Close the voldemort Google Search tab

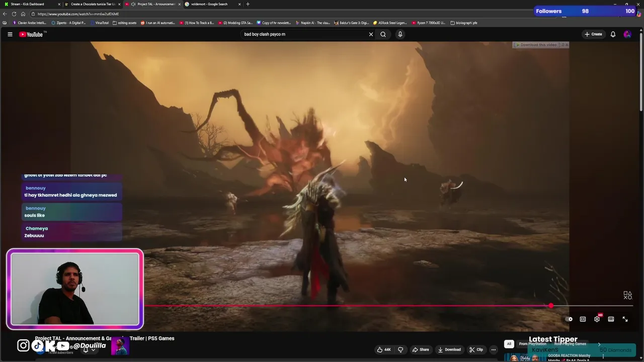coord(239,4)
